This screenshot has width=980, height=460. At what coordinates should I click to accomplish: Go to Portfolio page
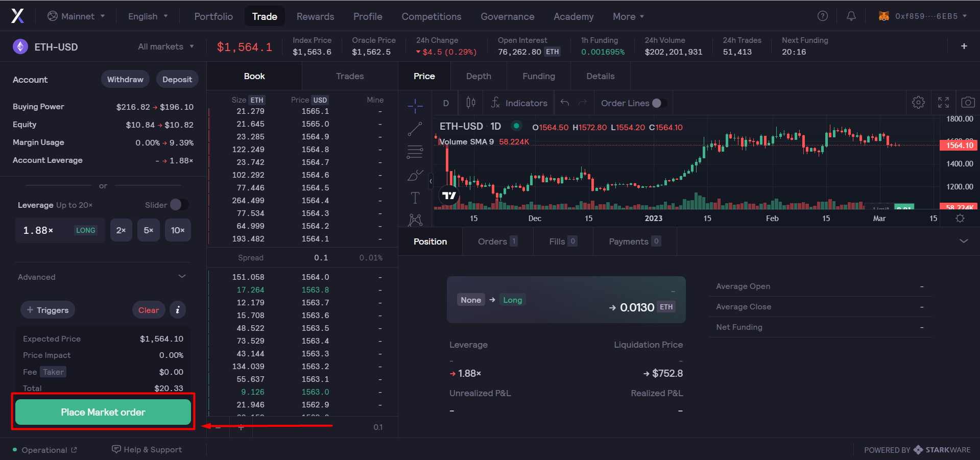click(213, 16)
